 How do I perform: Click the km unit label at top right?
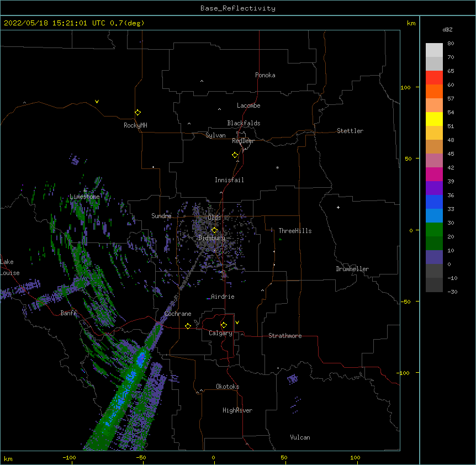pos(411,23)
